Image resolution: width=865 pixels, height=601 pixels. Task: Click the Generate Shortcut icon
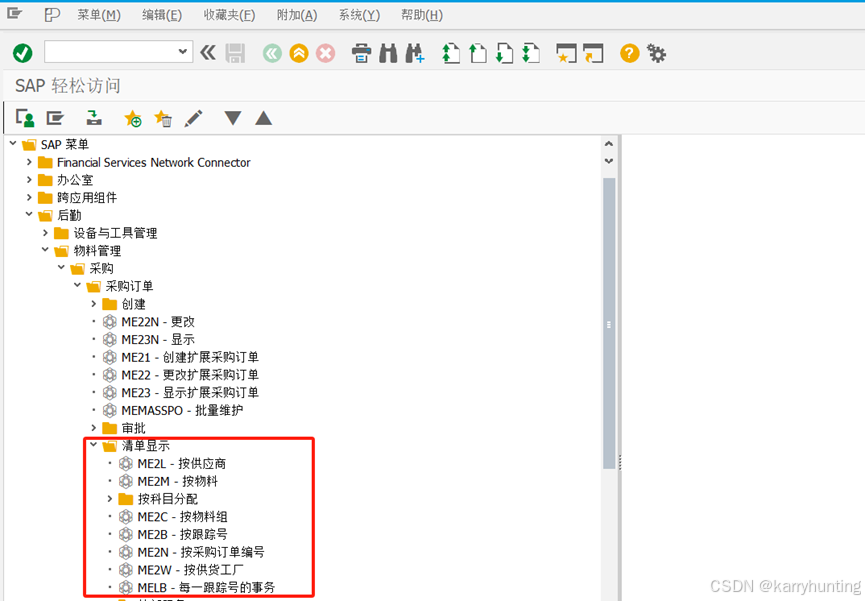(x=593, y=54)
